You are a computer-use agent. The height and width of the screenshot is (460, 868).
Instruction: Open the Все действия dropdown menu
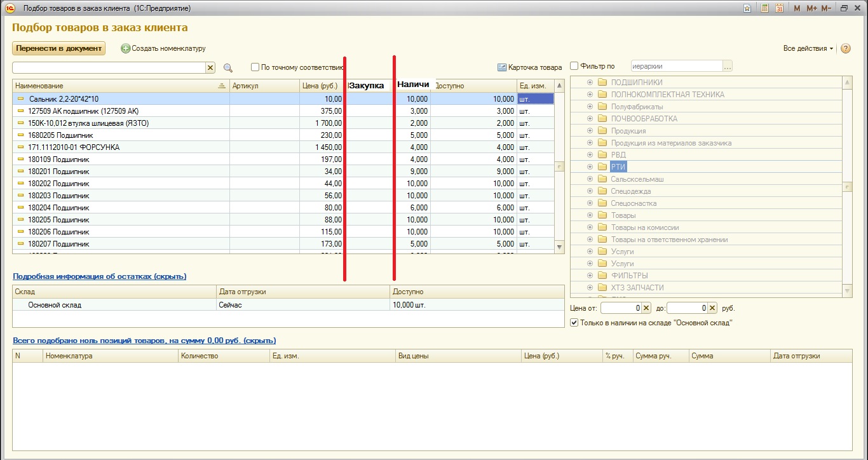808,48
